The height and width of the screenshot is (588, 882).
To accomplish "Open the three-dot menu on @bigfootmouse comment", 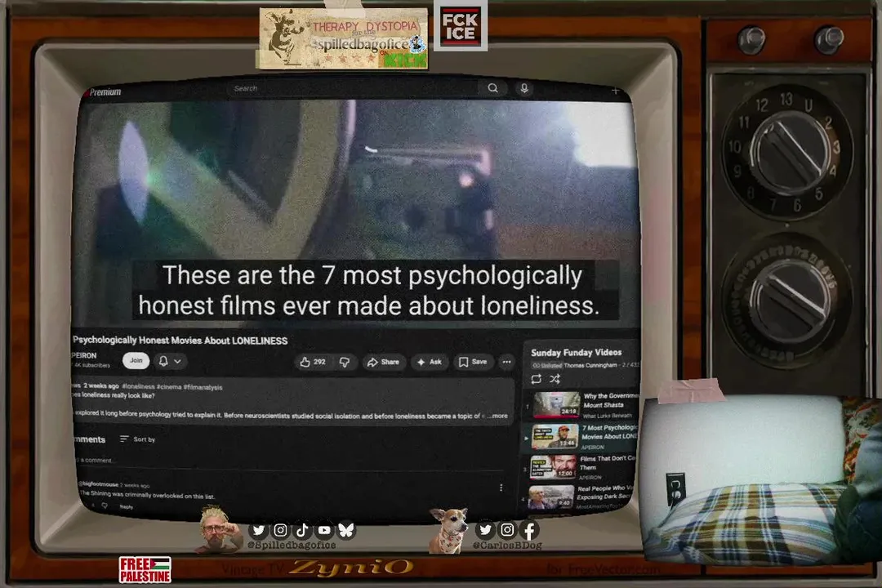I will 501,488.
